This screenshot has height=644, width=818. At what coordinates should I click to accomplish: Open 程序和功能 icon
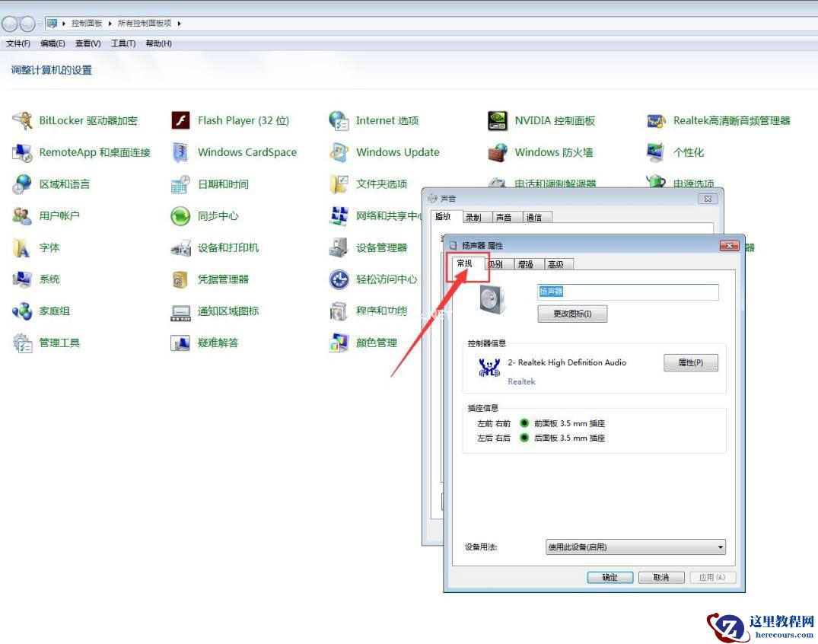pyautogui.click(x=339, y=311)
